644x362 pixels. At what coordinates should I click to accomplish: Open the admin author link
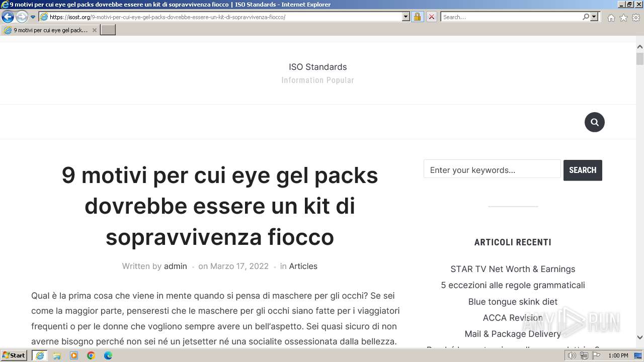click(175, 266)
